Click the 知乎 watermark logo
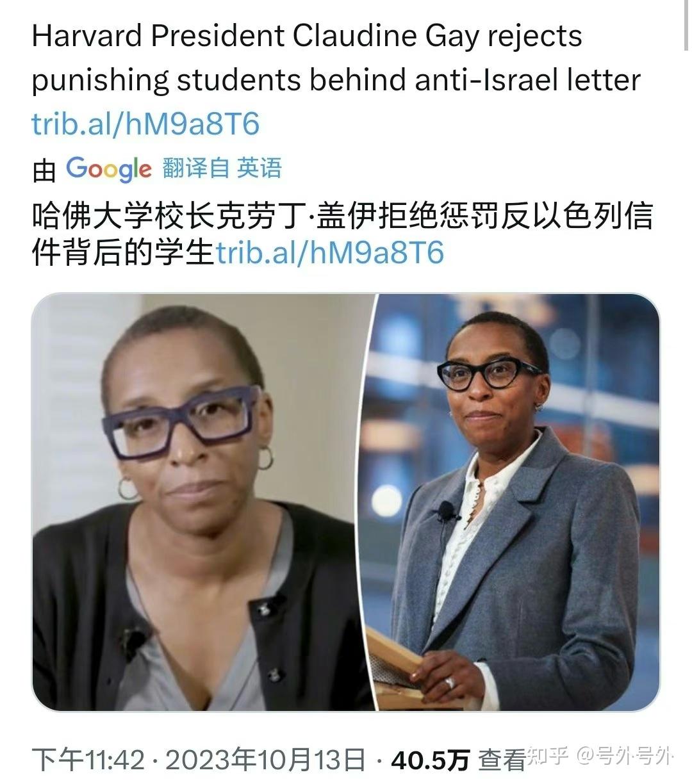The height and width of the screenshot is (784, 692). pyautogui.click(x=548, y=756)
